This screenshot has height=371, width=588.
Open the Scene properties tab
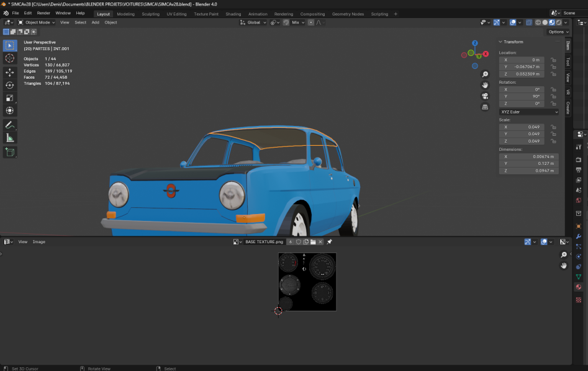click(579, 190)
